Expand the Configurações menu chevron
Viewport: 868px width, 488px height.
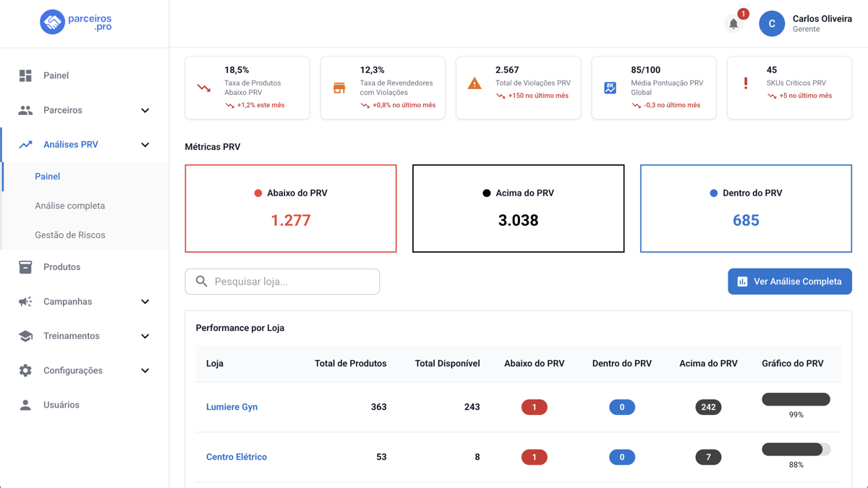tap(145, 371)
